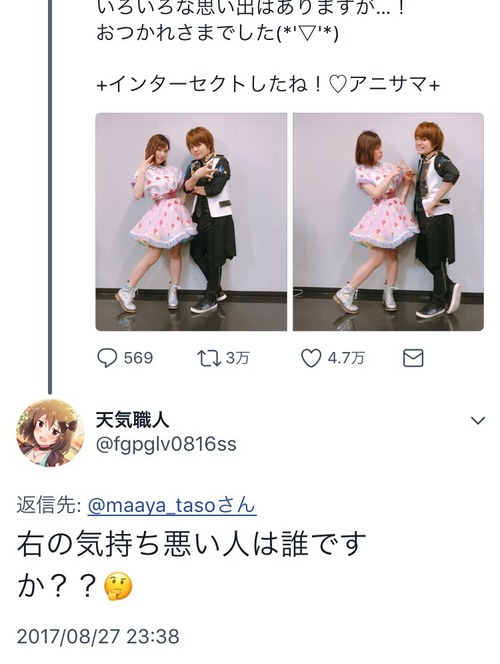Open the left attached photo
Image resolution: width=500 pixels, height=664 pixels.
tap(191, 222)
